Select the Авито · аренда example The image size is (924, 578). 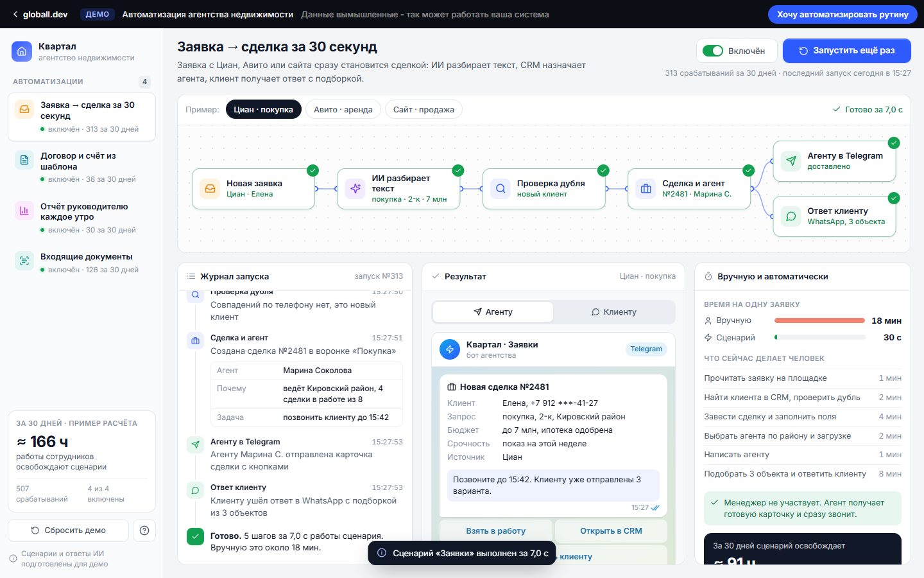343,110
